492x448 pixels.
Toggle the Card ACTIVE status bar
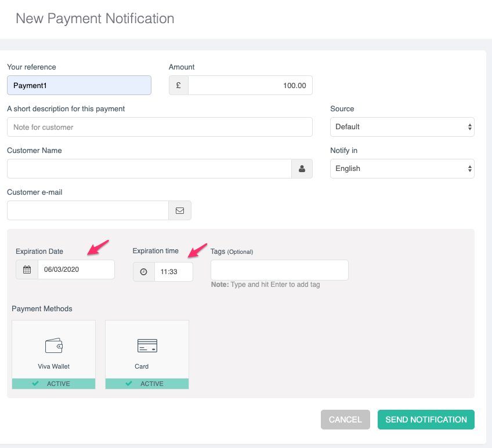(147, 384)
